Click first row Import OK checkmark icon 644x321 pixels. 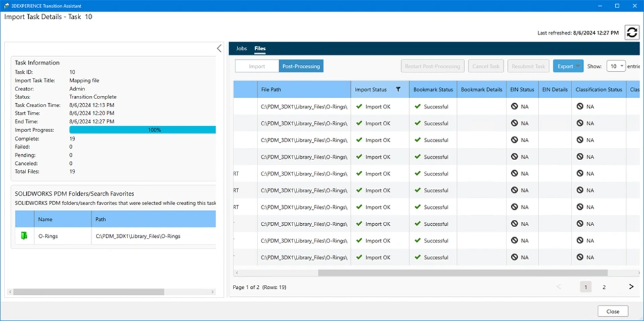[359, 107]
